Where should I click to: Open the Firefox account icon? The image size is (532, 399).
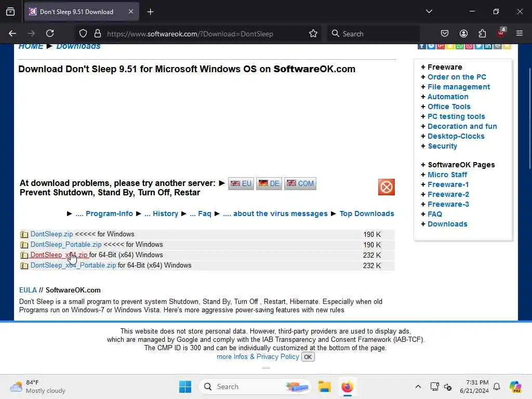click(x=463, y=33)
